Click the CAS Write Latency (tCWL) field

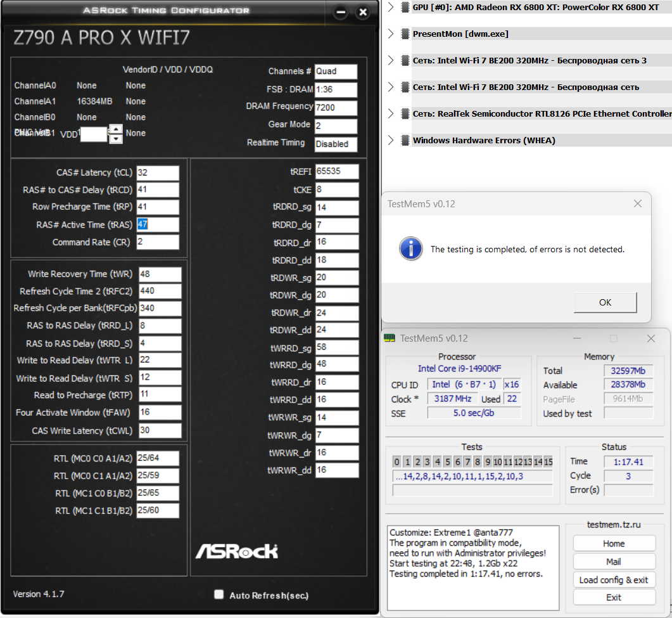point(160,430)
